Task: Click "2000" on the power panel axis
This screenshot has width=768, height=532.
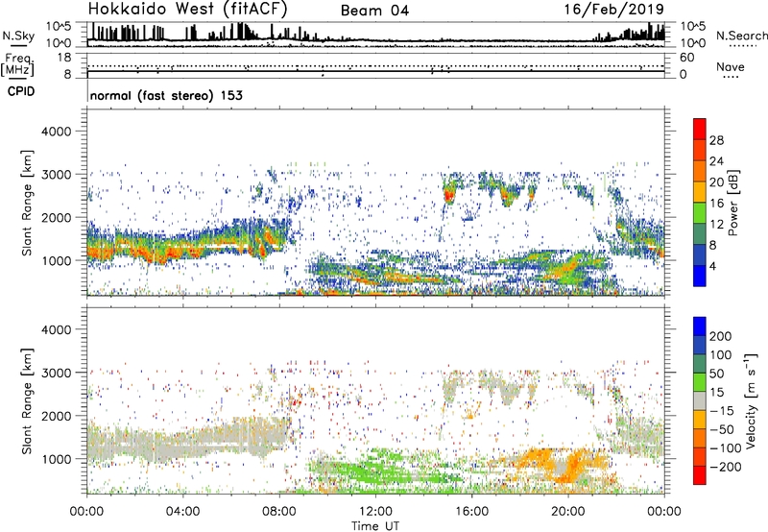Action: click(56, 217)
